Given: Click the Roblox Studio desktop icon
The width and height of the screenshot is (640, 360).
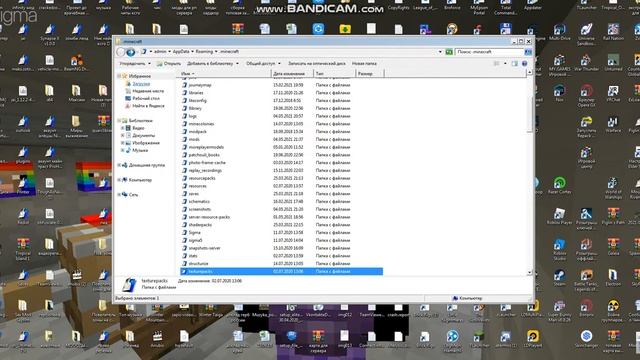Looking at the screenshot, I should coord(560,249).
